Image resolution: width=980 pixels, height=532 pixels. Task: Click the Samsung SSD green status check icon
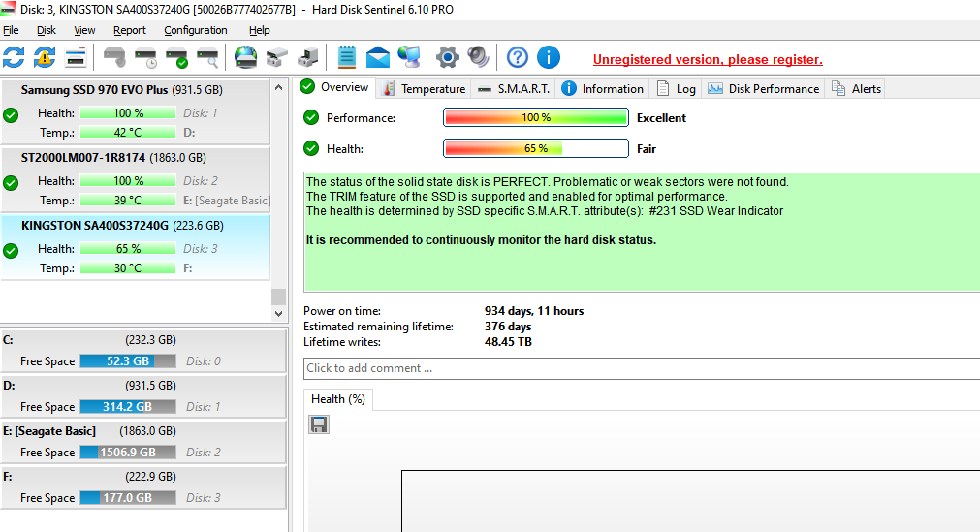[x=11, y=115]
